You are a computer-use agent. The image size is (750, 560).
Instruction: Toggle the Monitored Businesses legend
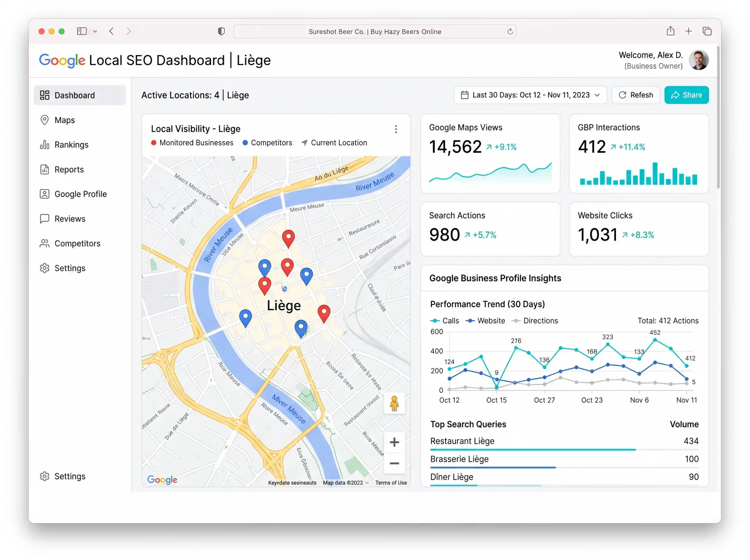click(x=192, y=143)
